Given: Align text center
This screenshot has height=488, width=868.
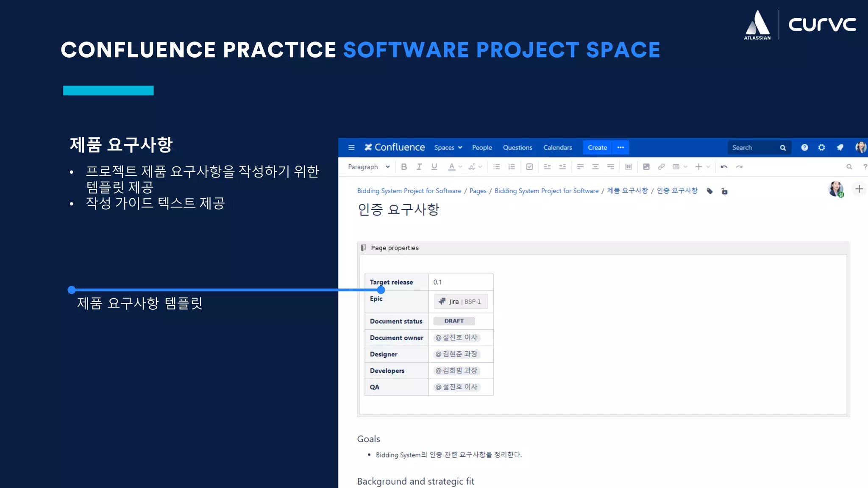Looking at the screenshot, I should (595, 167).
